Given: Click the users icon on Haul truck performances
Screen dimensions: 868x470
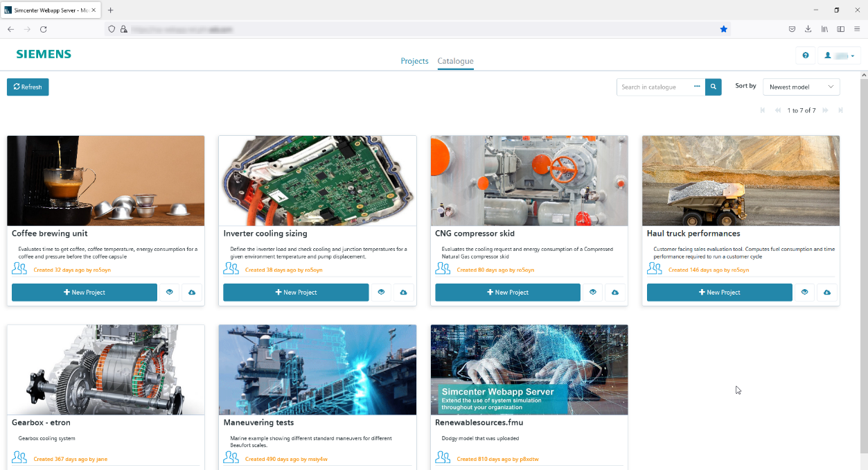Looking at the screenshot, I should click(654, 268).
